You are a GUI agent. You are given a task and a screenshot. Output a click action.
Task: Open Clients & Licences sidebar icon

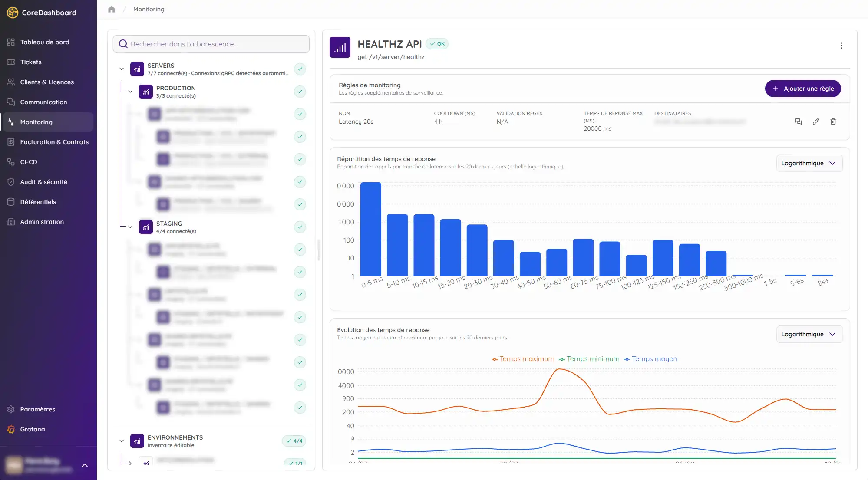click(x=11, y=82)
